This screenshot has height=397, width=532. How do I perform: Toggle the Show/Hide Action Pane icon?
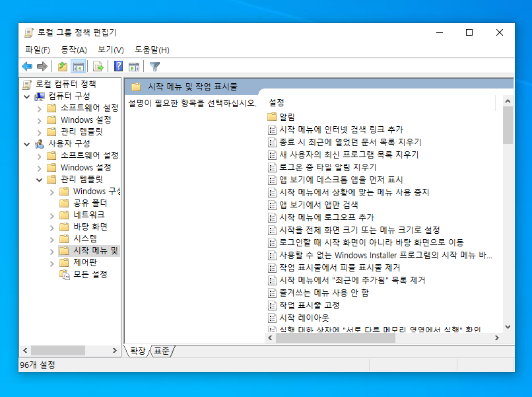tap(134, 66)
